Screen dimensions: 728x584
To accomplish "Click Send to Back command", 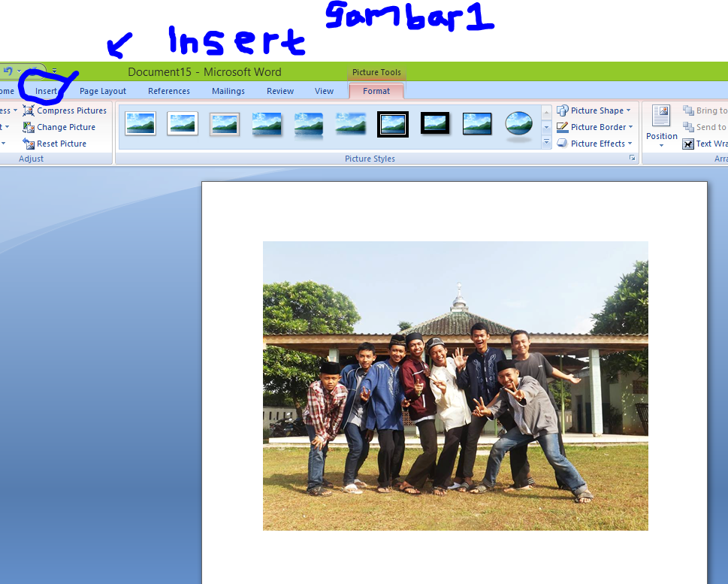I will click(705, 127).
